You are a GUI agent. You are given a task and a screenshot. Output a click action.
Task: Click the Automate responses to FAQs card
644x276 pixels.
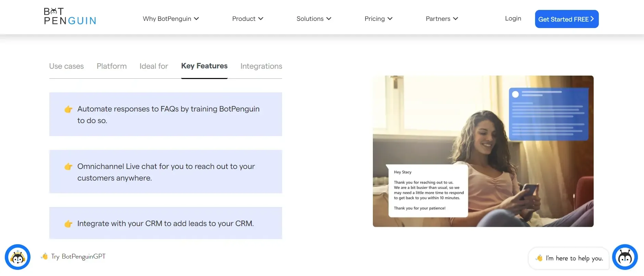click(x=166, y=114)
